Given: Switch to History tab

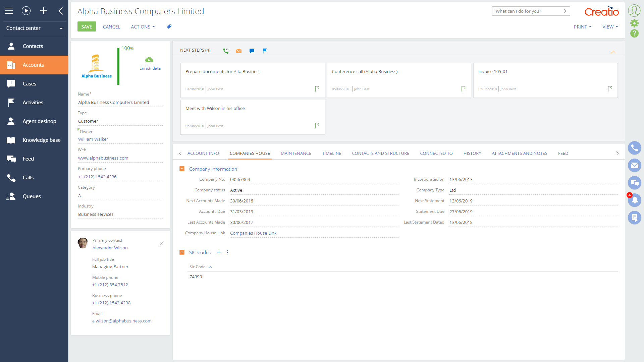Looking at the screenshot, I should coord(472,153).
